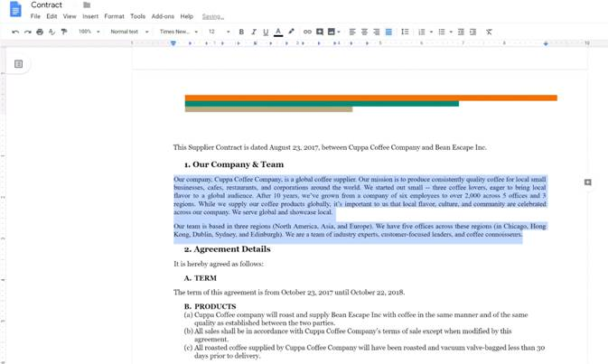
Task: Click the B. PRODUCTS heading
Action: tap(210, 306)
